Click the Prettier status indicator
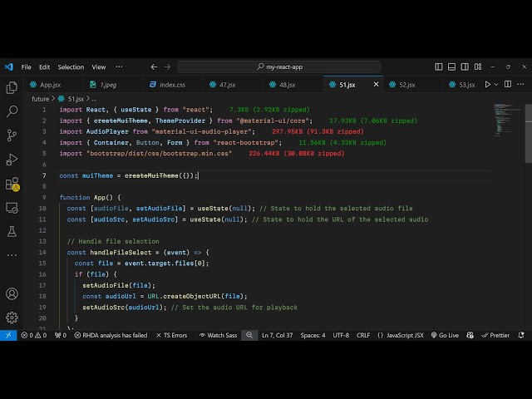 [495, 335]
